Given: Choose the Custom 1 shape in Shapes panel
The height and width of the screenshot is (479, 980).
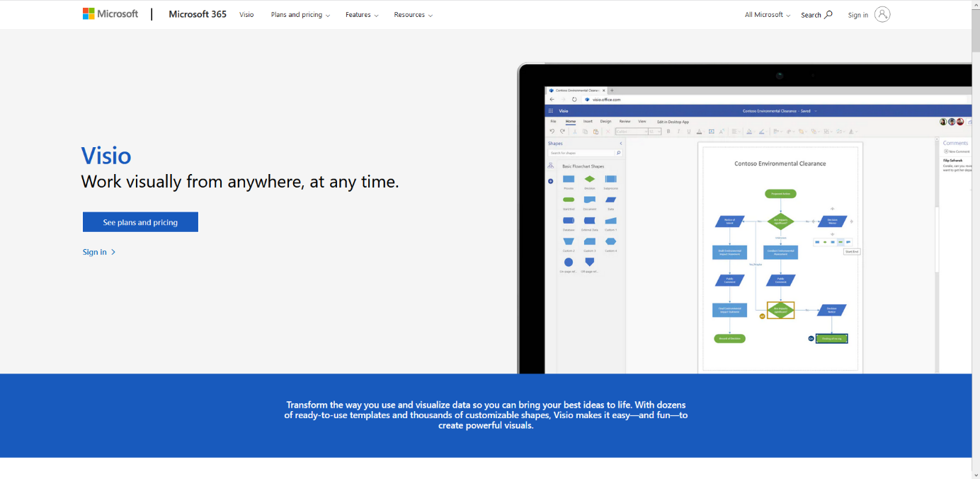Looking at the screenshot, I should click(x=610, y=221).
